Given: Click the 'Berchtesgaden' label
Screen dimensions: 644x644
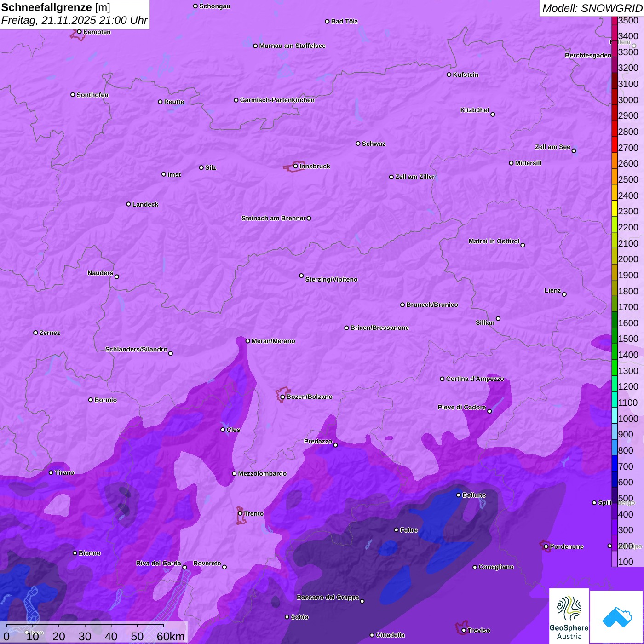Looking at the screenshot, I should [x=588, y=55].
